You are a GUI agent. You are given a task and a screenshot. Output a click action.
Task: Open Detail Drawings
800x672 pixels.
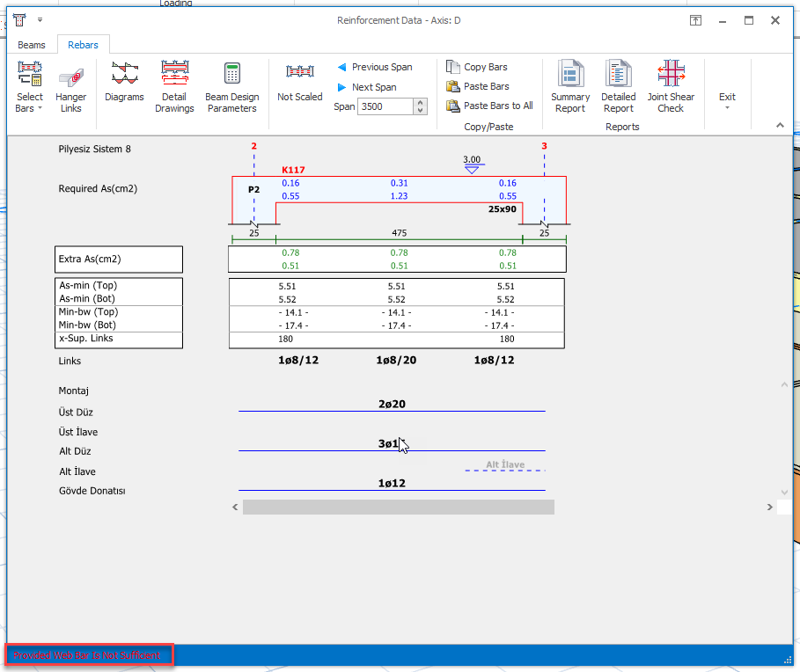tap(174, 84)
